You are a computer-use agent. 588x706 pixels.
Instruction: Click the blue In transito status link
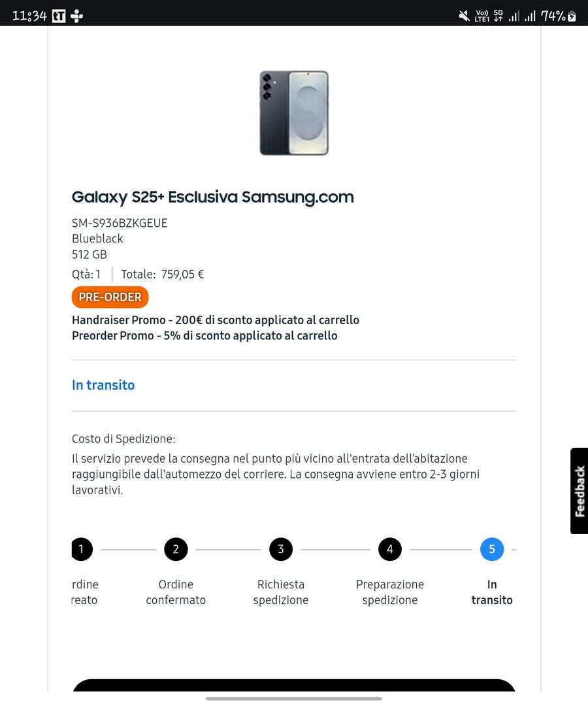coord(103,385)
